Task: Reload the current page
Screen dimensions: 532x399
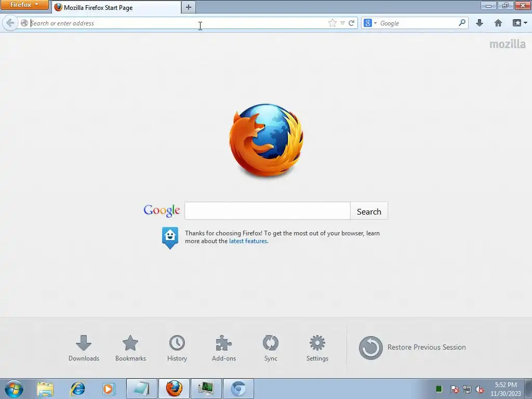Action: pos(352,23)
